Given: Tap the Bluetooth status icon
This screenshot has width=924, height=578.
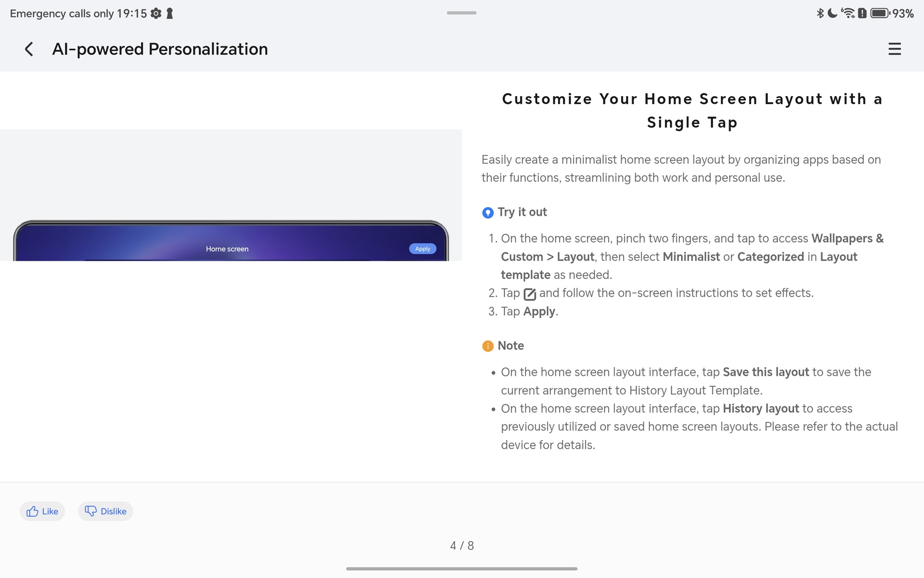Looking at the screenshot, I should pyautogui.click(x=820, y=13).
